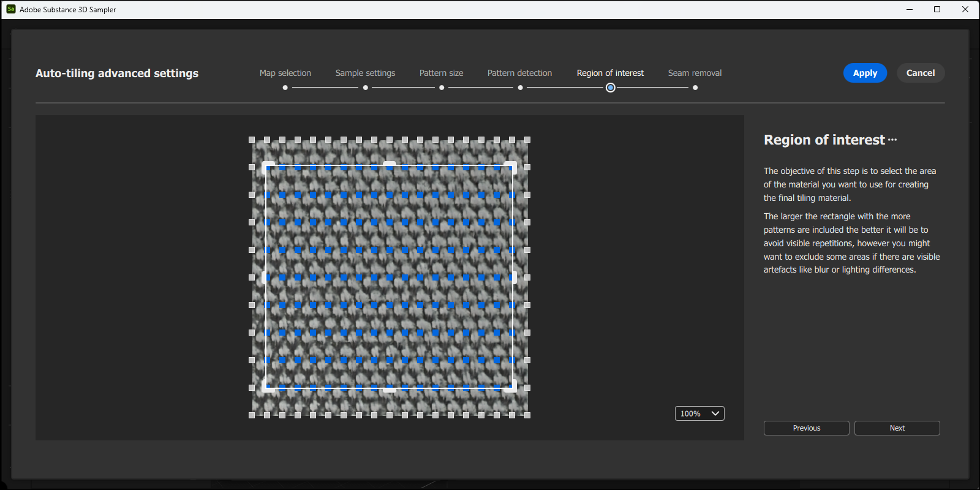
Task: Select the step dot under Pattern size
Action: point(442,88)
